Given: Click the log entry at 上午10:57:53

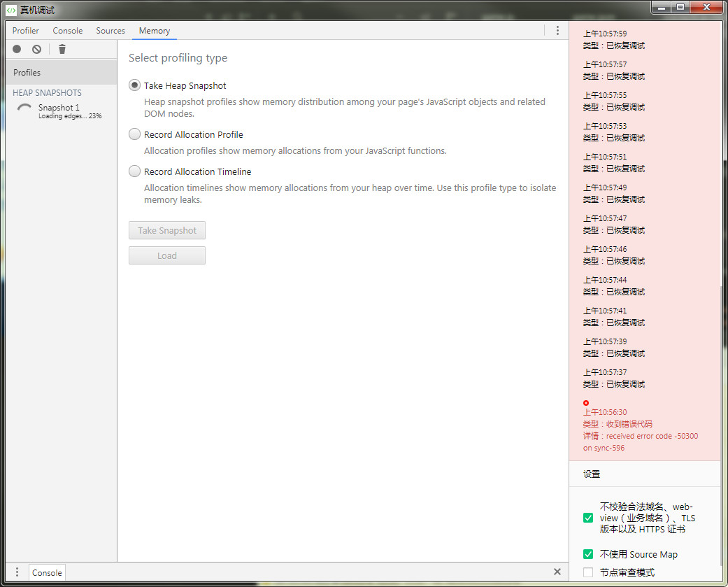Looking at the screenshot, I should coord(614,132).
